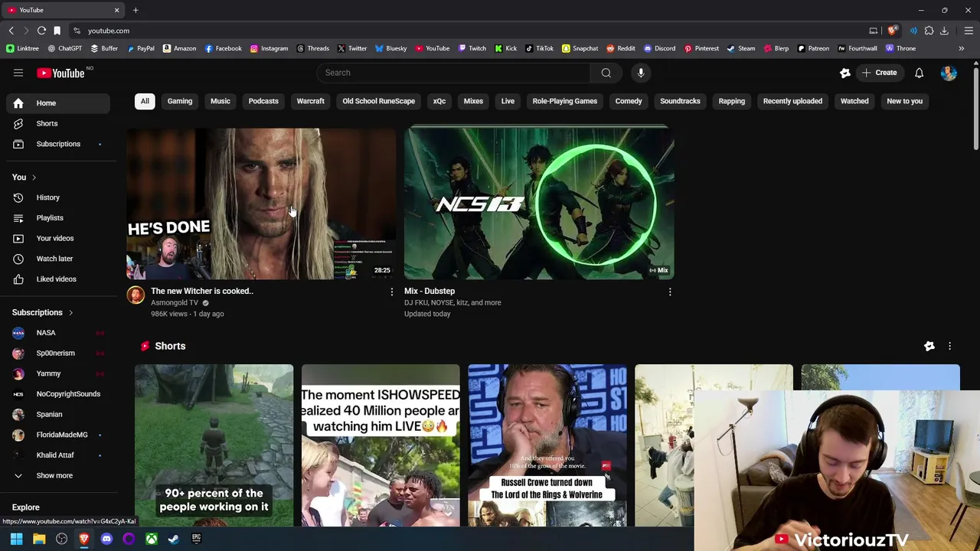Expand Show more subscriptions
Image resolution: width=980 pixels, height=551 pixels.
tap(58, 475)
